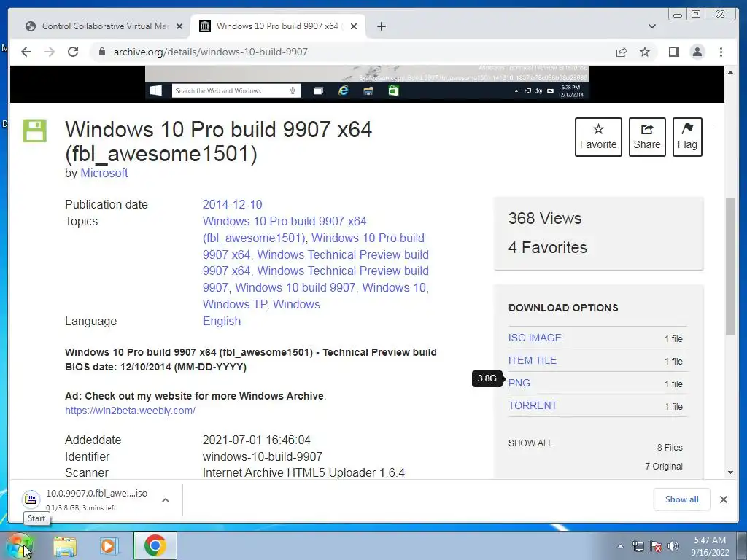This screenshot has width=747, height=560.
Task: Click the screenshot preview image at top
Action: click(x=368, y=83)
